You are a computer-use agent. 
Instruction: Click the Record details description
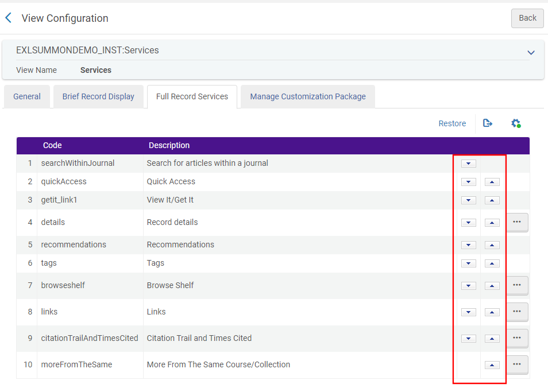(172, 222)
